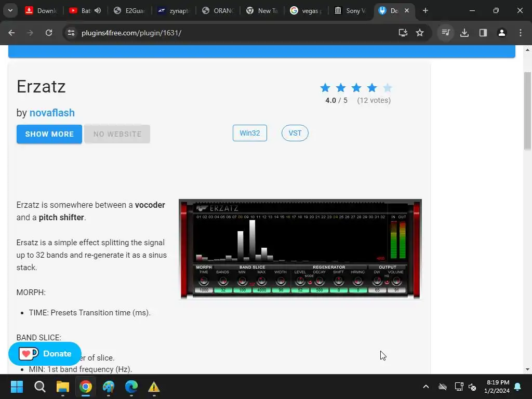Click the Donate button
This screenshot has width=532, height=399.
45,353
